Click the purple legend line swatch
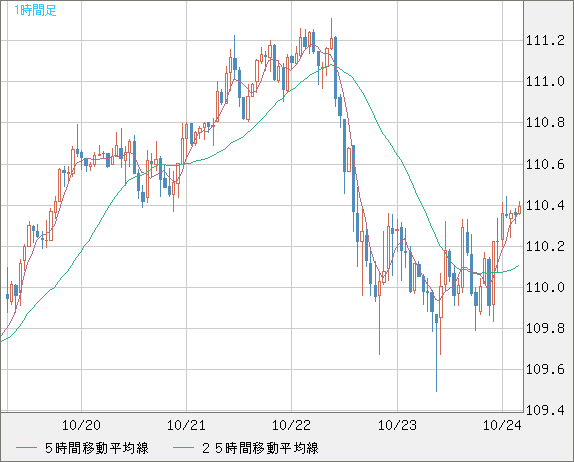574x462 pixels. click(26, 448)
